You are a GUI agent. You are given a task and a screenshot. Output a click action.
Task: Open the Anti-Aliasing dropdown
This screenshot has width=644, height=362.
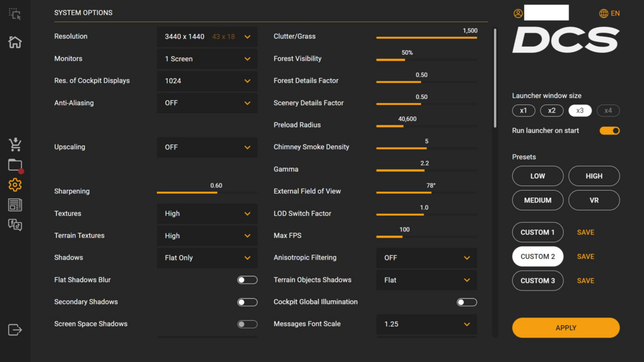tap(207, 103)
